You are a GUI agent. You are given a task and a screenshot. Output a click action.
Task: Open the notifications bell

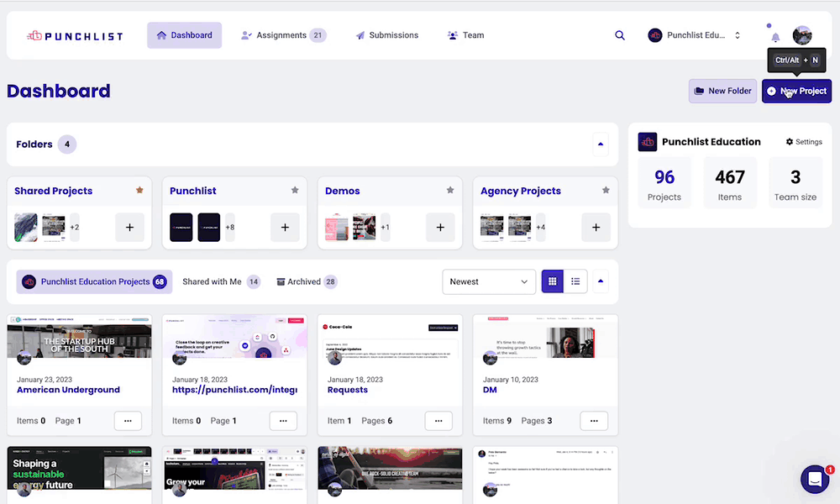775,37
